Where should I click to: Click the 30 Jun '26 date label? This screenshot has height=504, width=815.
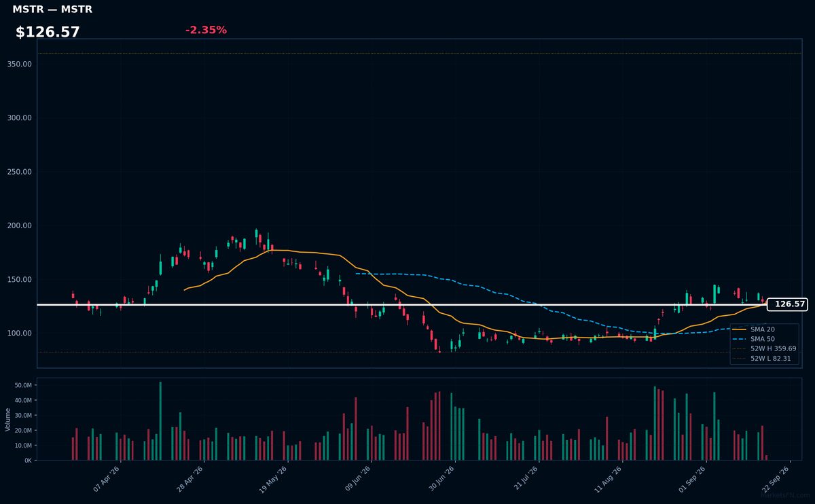coord(441,478)
